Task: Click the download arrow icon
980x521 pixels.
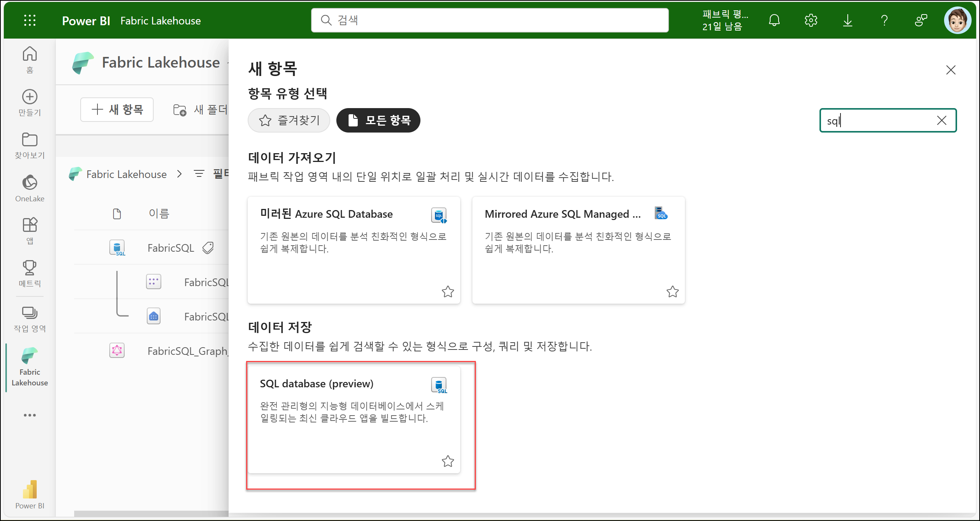Action: 848,20
